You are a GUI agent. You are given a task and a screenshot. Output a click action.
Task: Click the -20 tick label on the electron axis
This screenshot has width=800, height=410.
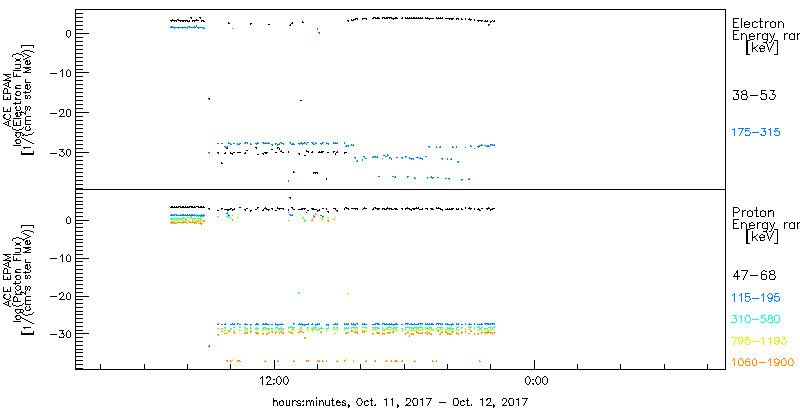(59, 113)
